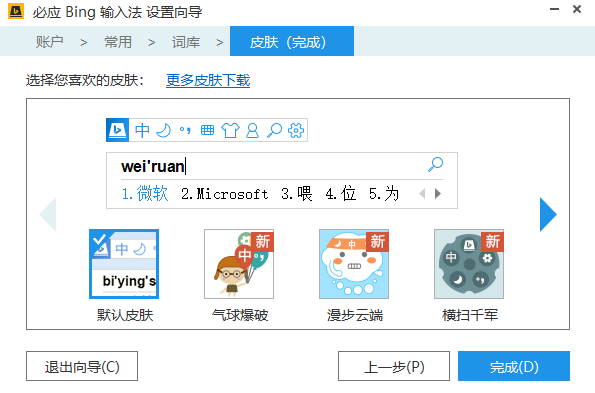
Task: Switch to the 常用 step tab
Action: point(118,42)
